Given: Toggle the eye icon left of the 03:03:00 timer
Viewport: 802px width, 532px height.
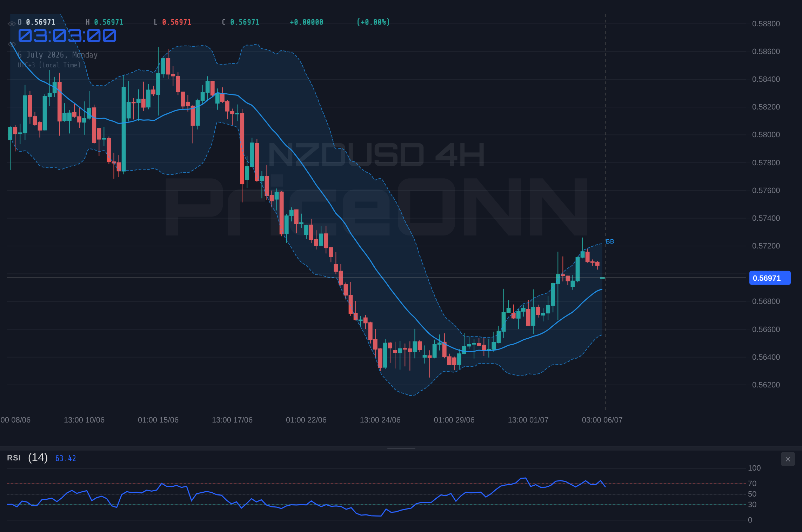Looking at the screenshot, I should tap(12, 44).
